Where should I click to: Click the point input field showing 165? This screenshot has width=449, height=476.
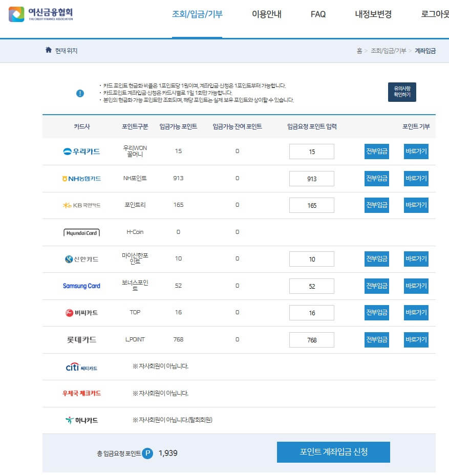pyautogui.click(x=312, y=205)
